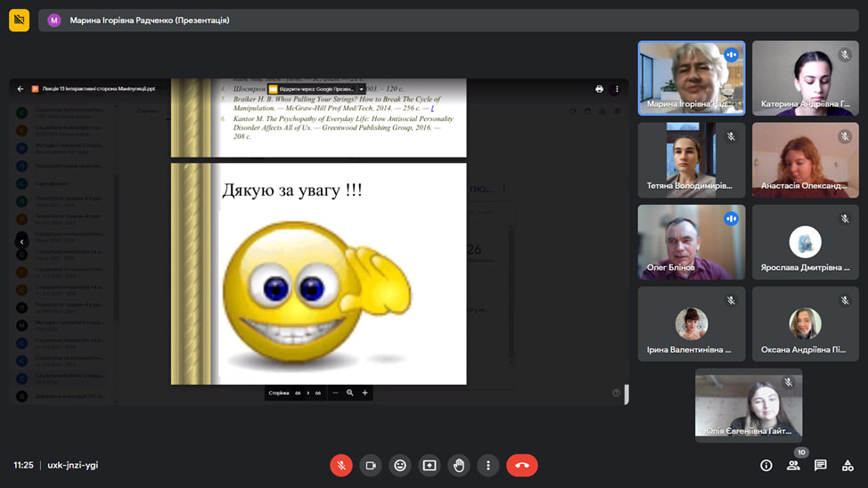Select Олег Блінов's video tile

click(x=691, y=242)
